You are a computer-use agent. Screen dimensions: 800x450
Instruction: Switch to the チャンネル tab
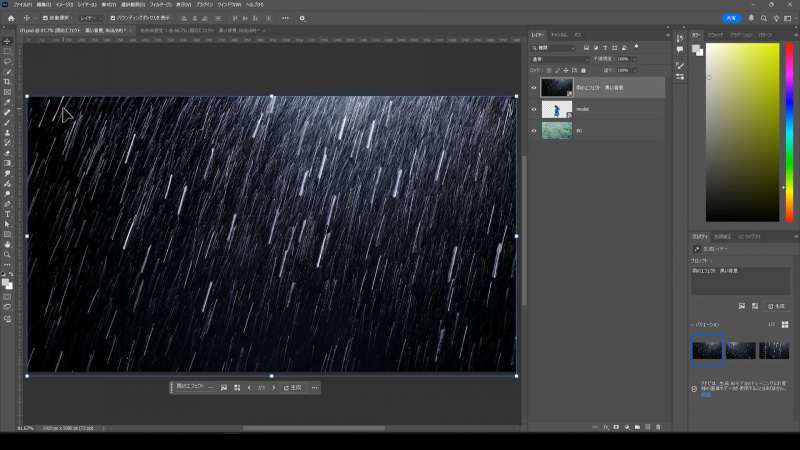(559, 35)
